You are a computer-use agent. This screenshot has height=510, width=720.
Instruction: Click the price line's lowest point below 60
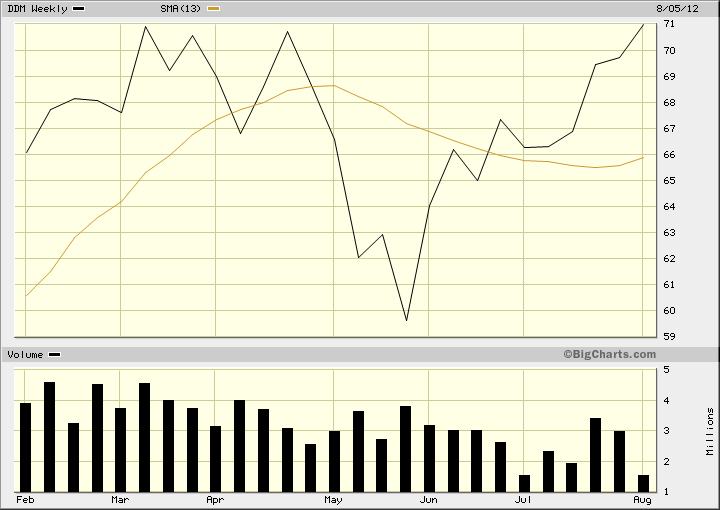(x=406, y=320)
